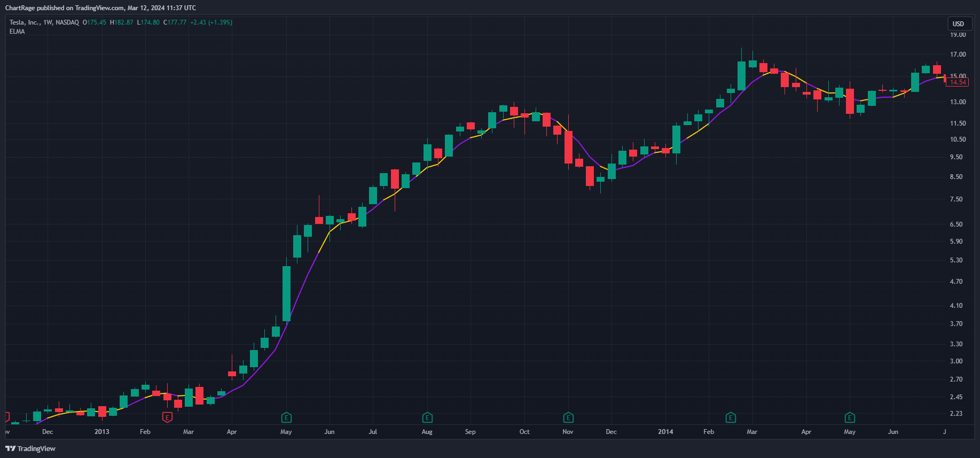Click the 3.00 price axis label
This screenshot has height=458, width=980.
(957, 361)
